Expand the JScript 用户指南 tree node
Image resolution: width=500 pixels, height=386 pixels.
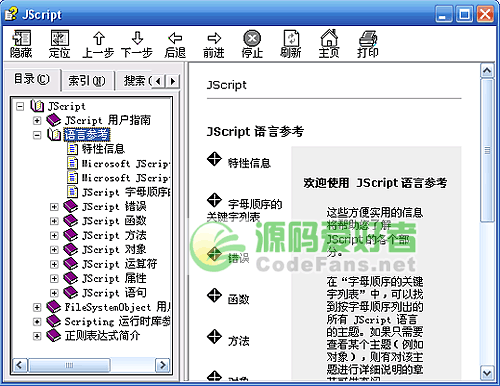pos(37,120)
